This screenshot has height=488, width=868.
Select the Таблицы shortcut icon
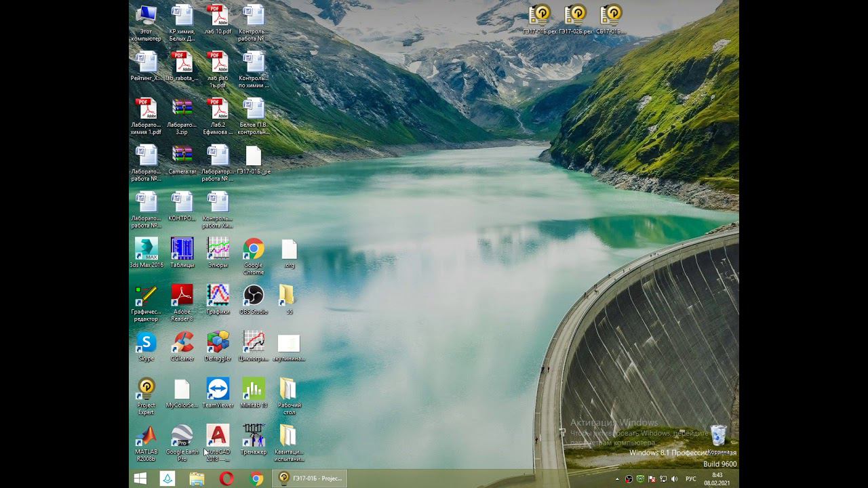182,253
